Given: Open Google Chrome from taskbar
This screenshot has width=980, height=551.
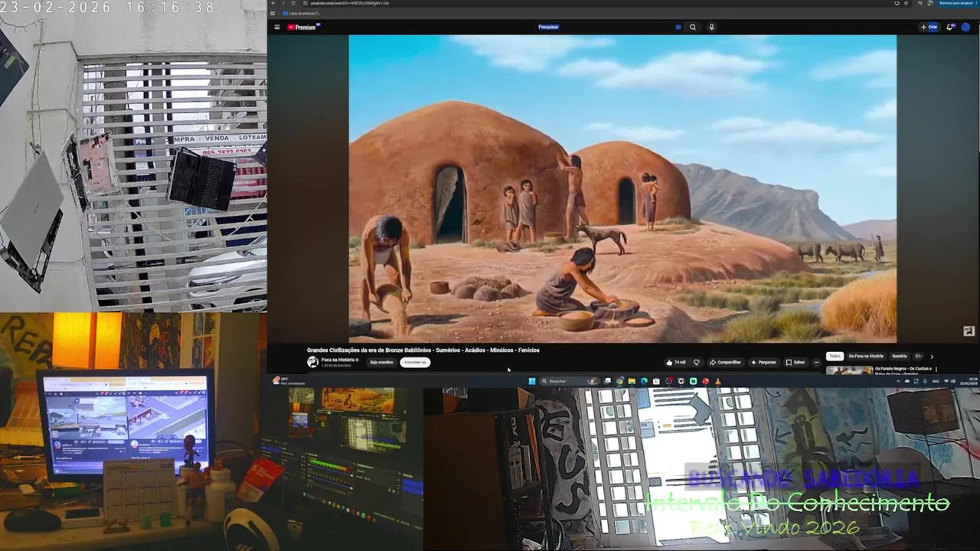Looking at the screenshot, I should [619, 381].
